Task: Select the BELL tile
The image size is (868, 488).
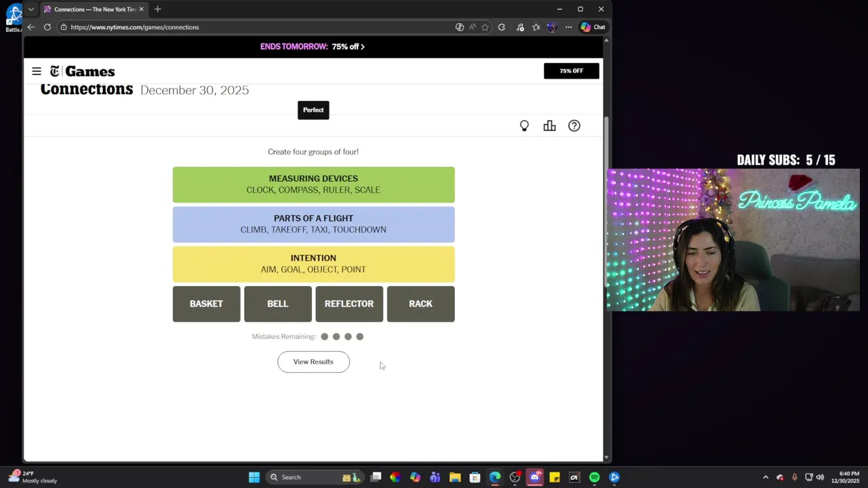Action: [278, 304]
